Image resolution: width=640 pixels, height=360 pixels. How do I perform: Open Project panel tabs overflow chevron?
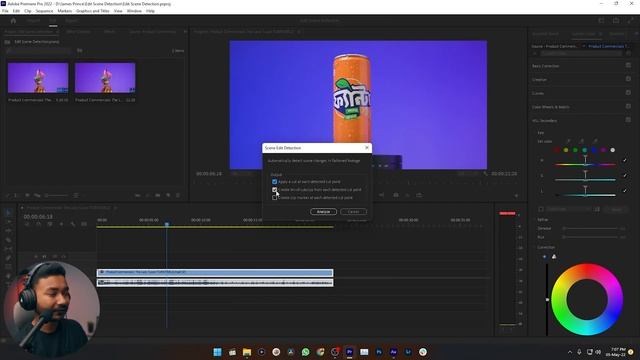tap(185, 31)
